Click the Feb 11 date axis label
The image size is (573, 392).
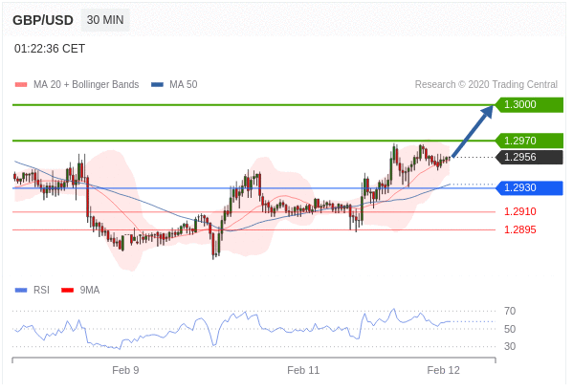303,370
